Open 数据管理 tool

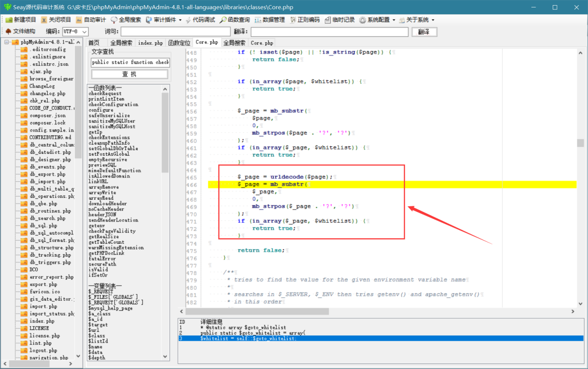pos(270,20)
